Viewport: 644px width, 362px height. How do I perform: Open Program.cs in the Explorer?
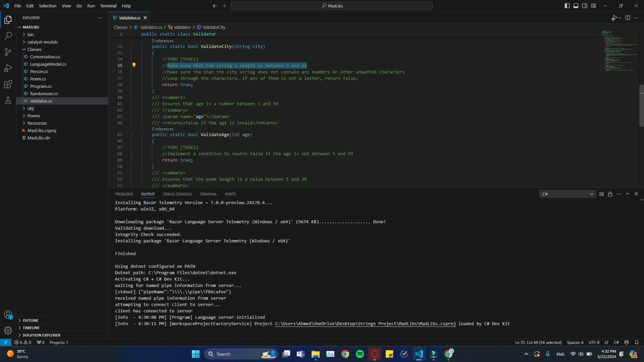point(41,86)
